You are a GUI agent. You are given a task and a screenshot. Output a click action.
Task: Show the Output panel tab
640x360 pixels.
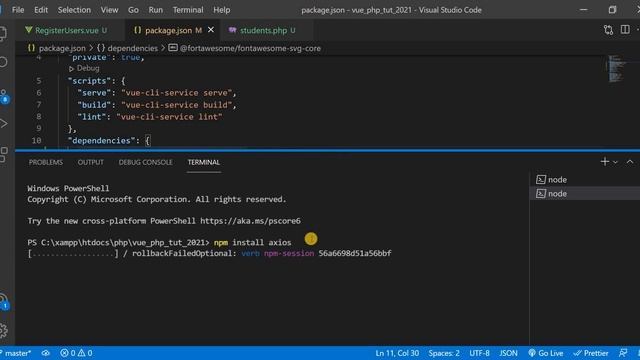click(91, 162)
